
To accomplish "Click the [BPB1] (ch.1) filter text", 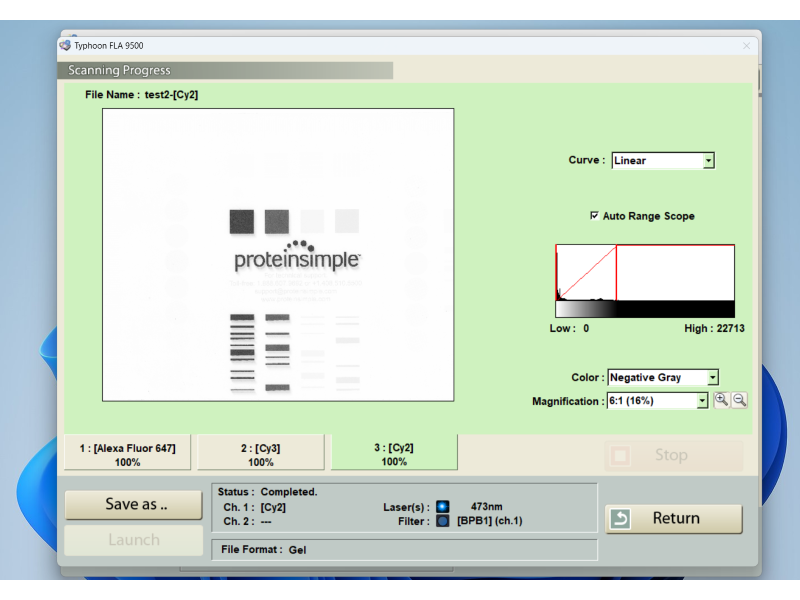I will click(x=490, y=521).
